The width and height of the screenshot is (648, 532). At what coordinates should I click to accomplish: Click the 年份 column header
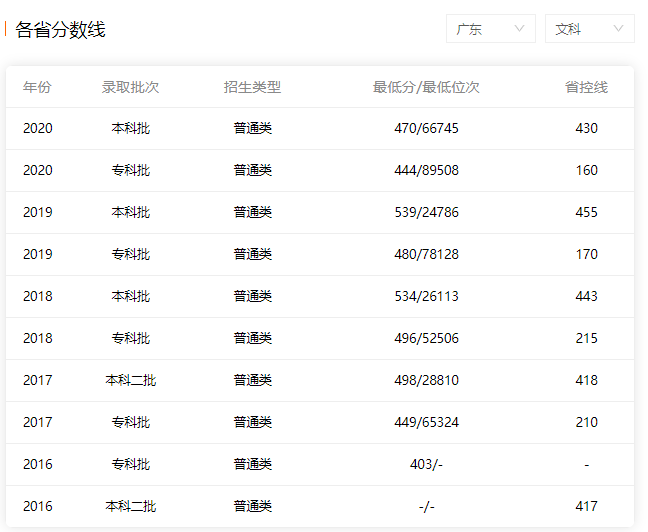[37, 87]
